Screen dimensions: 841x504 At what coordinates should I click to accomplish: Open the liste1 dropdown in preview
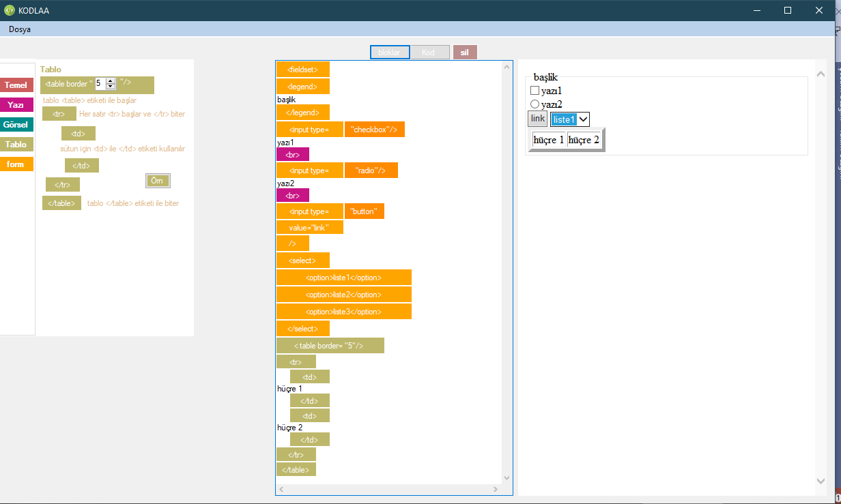point(570,119)
